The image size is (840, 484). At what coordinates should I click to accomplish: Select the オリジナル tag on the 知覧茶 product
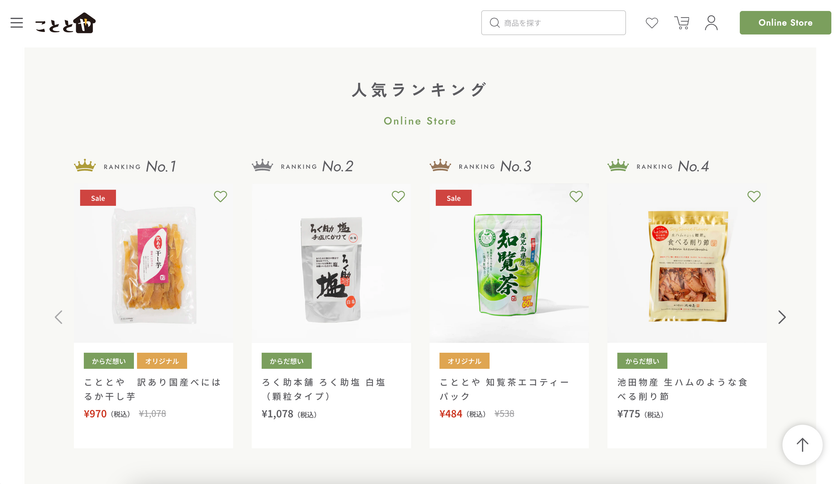pos(464,361)
